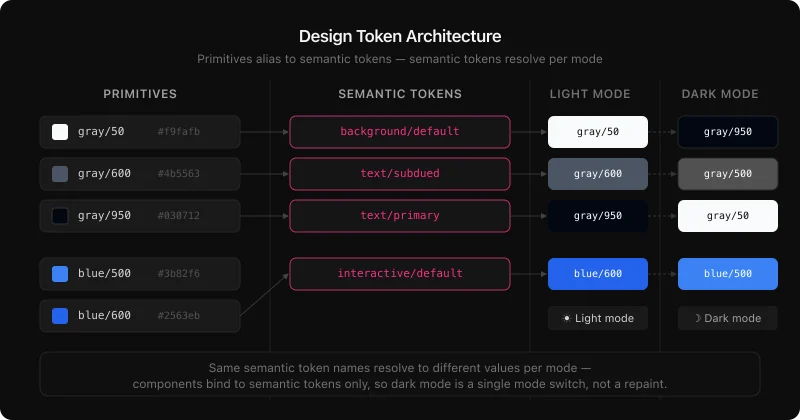Click the subtitle about primitives aliasing

[x=400, y=59]
